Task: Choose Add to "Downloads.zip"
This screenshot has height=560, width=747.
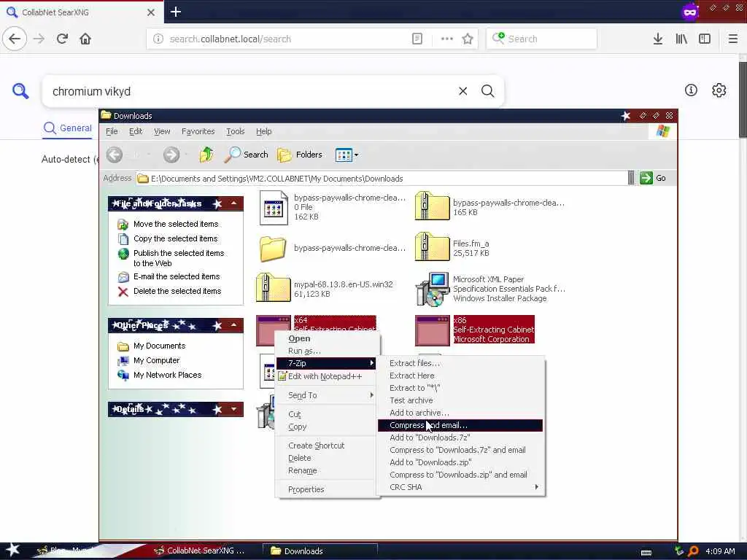Action: click(x=461, y=462)
